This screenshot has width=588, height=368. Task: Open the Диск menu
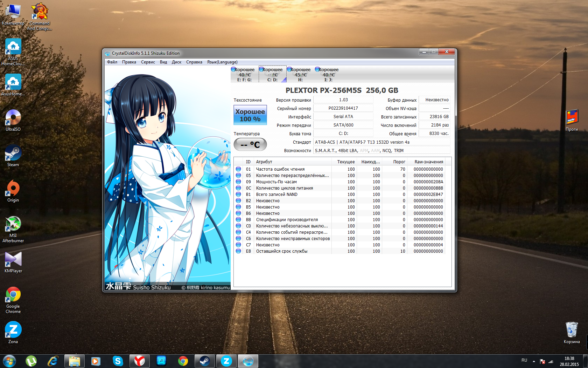(176, 62)
